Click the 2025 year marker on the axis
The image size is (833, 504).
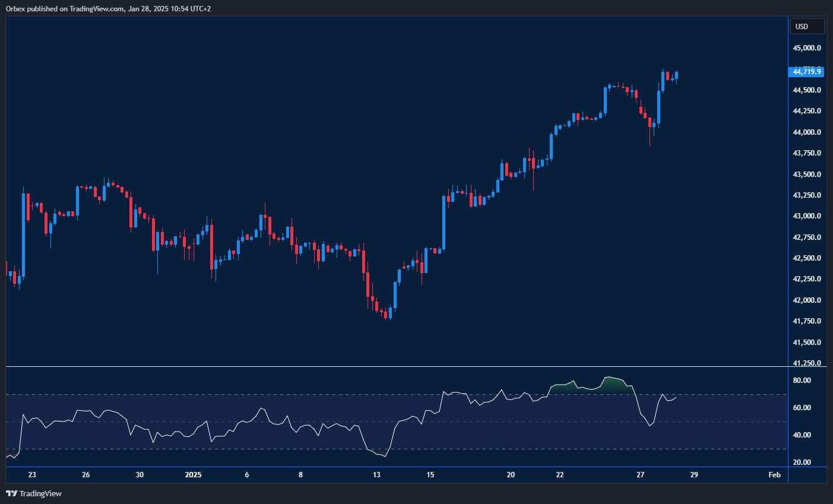(193, 475)
